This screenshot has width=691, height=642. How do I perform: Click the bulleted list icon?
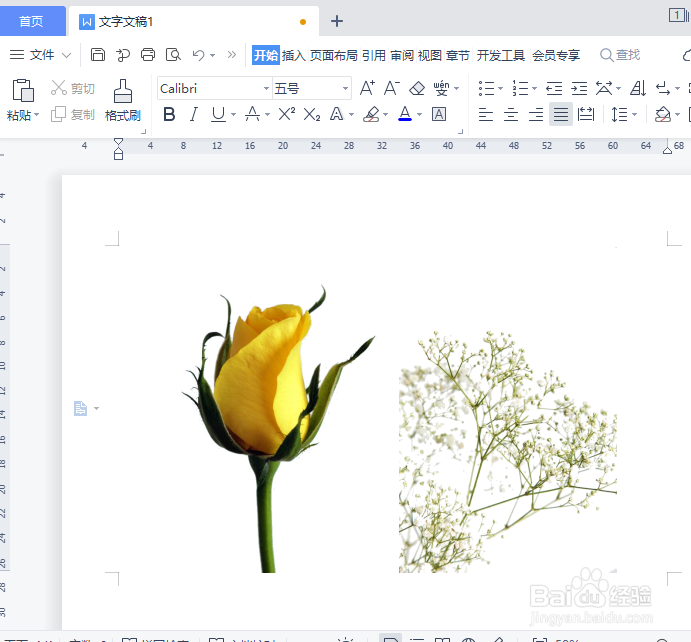point(486,88)
